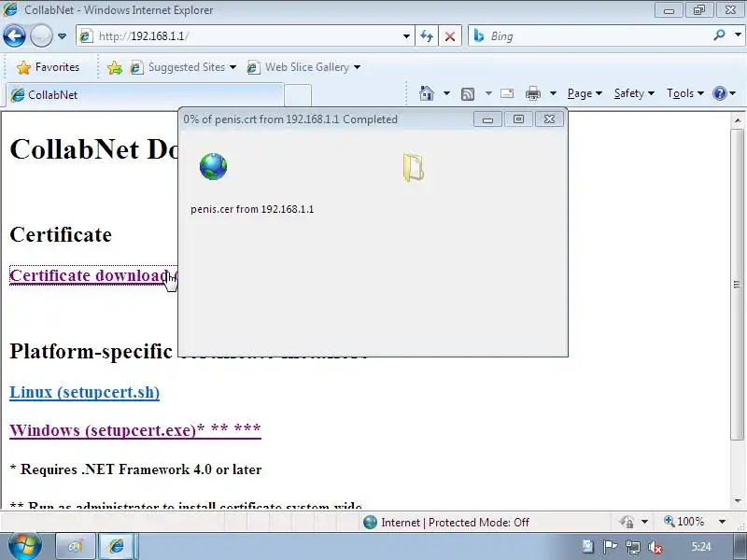Click the muted volume tray icon
The width and height of the screenshot is (747, 560).
[x=655, y=547]
